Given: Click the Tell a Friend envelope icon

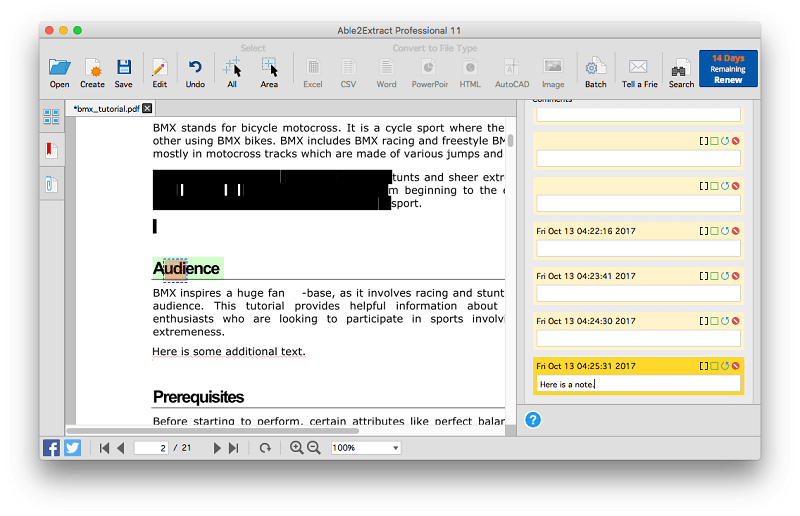Looking at the screenshot, I should click(639, 73).
